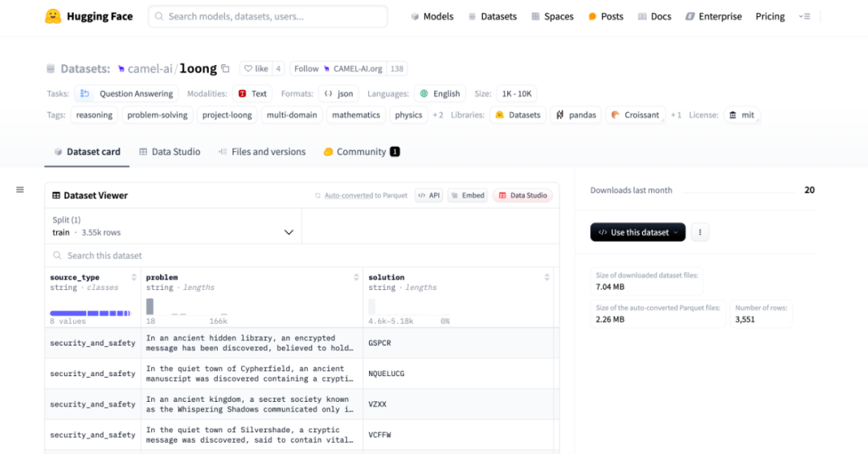Click the physics tag
The height and width of the screenshot is (454, 868).
pyautogui.click(x=408, y=115)
